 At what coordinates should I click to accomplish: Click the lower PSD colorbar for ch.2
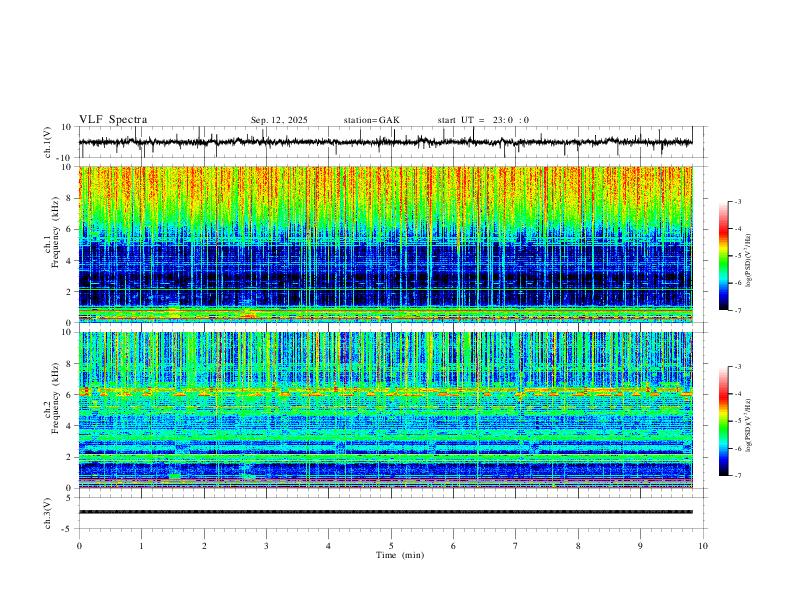(x=723, y=421)
